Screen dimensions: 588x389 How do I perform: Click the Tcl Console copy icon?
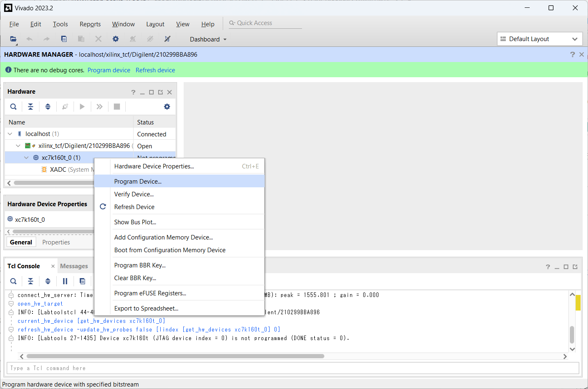click(82, 281)
